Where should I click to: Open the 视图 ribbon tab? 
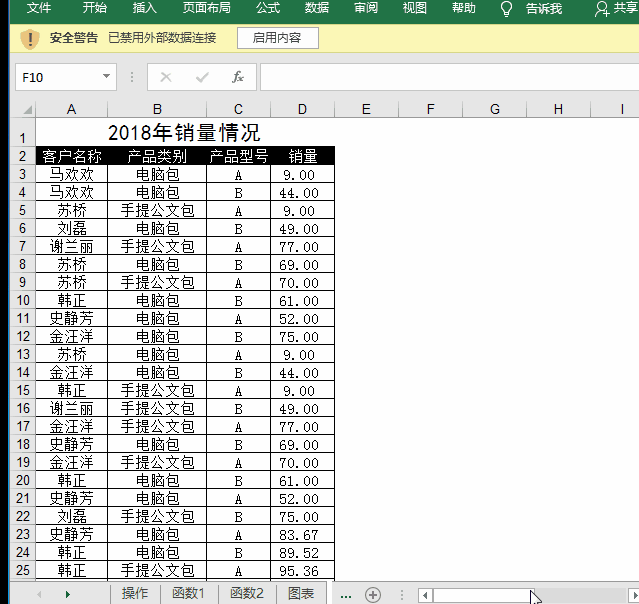[414, 8]
